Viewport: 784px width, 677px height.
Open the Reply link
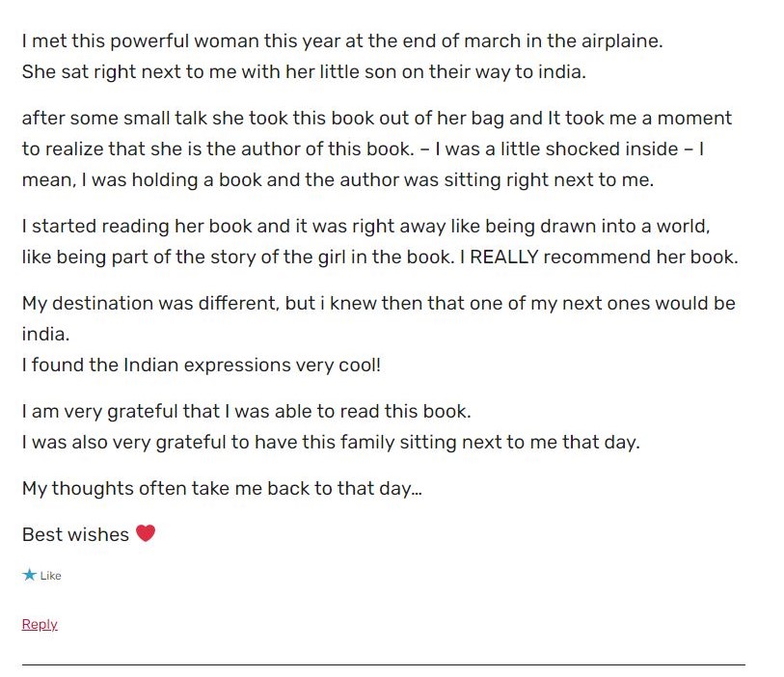pyautogui.click(x=40, y=624)
